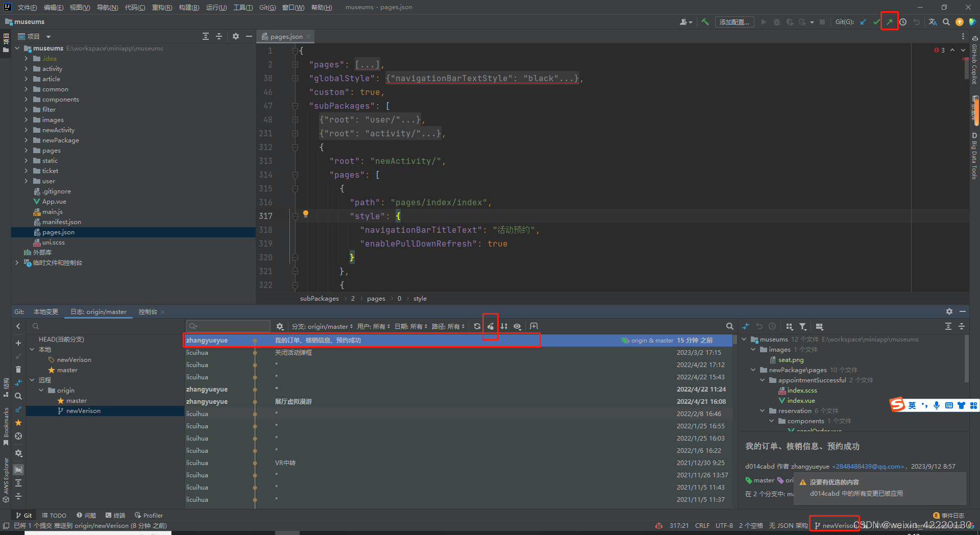Open the branch filter dropdown origin/master

pyautogui.click(x=322, y=326)
